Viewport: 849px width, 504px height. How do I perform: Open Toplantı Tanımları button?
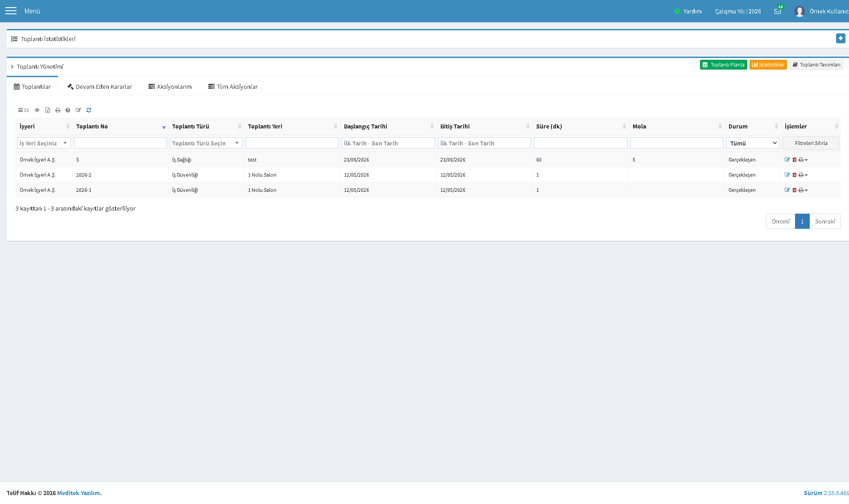[x=816, y=65]
